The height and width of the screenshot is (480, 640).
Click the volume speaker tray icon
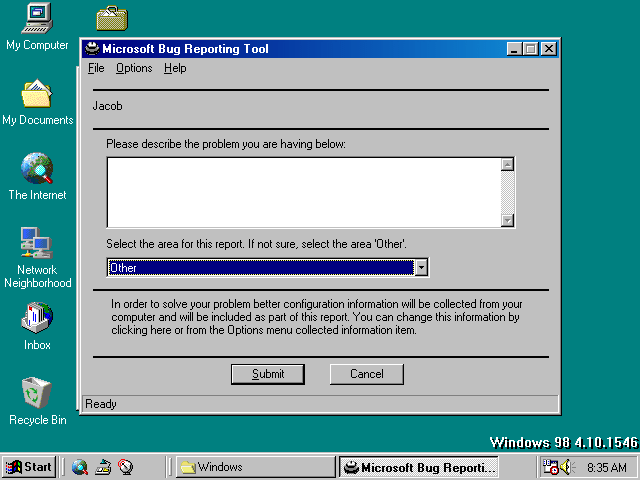(567, 467)
